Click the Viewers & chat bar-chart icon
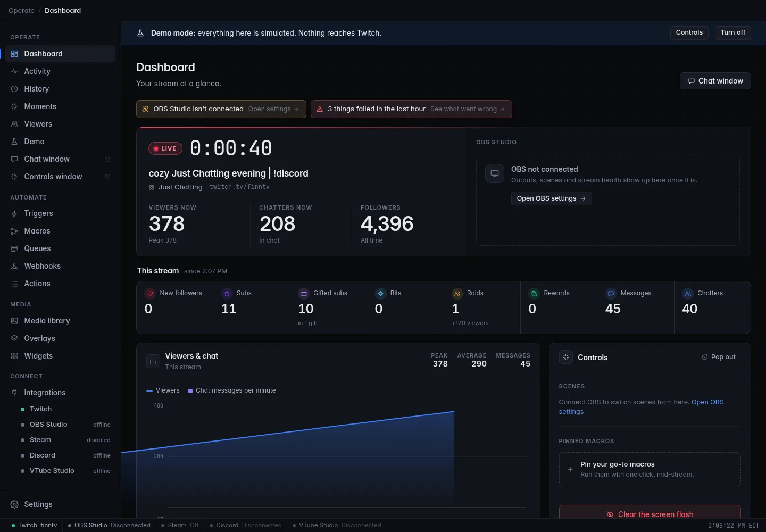Screen dimensions: 766x532 153,361
